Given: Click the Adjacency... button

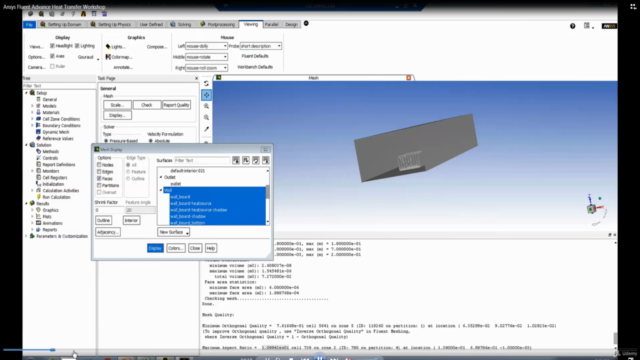Looking at the screenshot, I should coord(108,232).
